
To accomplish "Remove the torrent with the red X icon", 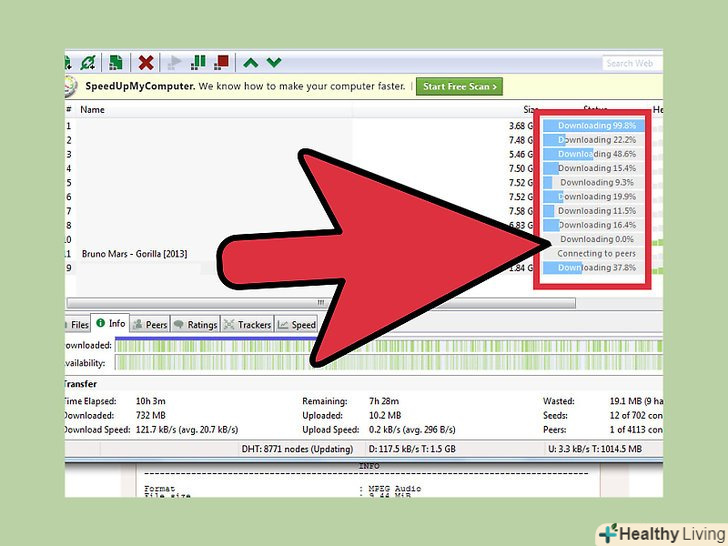I will coord(146,63).
